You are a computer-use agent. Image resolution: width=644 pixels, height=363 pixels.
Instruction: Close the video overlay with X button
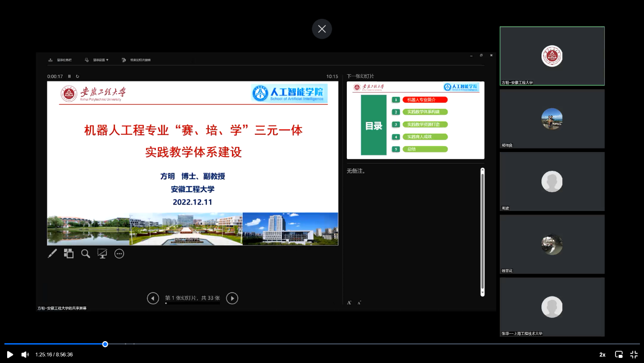click(x=322, y=29)
